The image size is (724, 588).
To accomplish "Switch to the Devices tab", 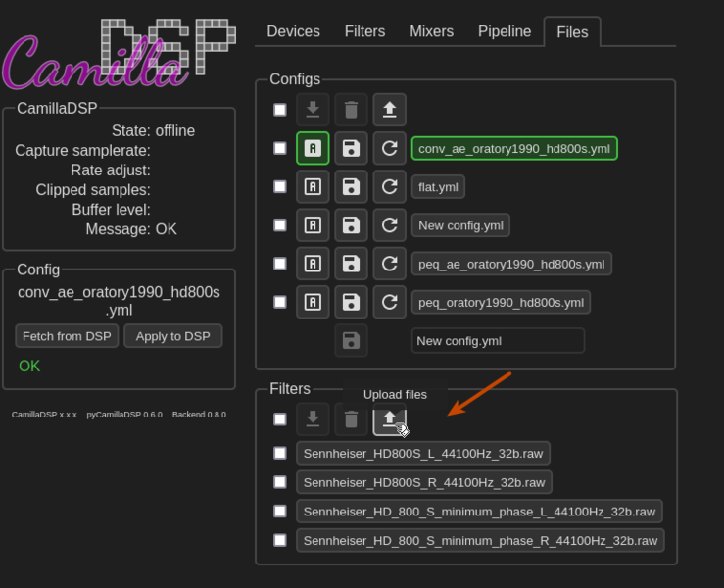I will pos(293,31).
